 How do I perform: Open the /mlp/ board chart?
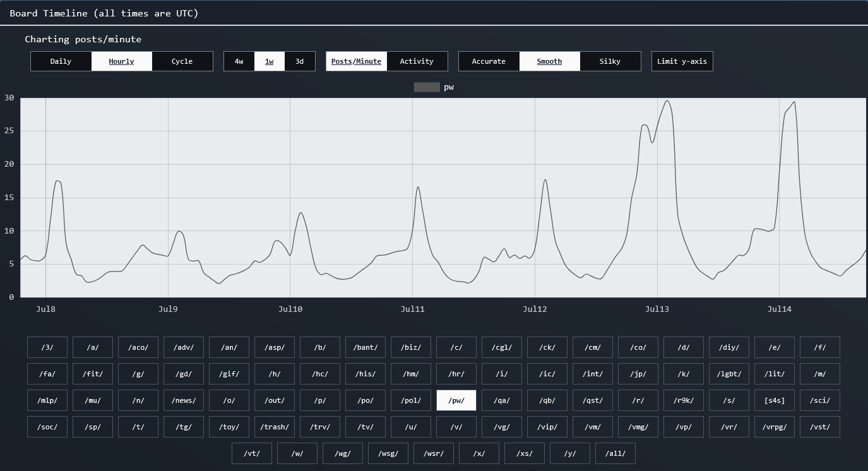[x=47, y=400]
